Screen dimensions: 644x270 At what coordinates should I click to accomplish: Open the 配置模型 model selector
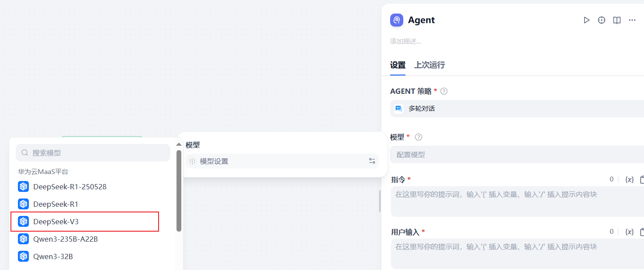point(516,154)
